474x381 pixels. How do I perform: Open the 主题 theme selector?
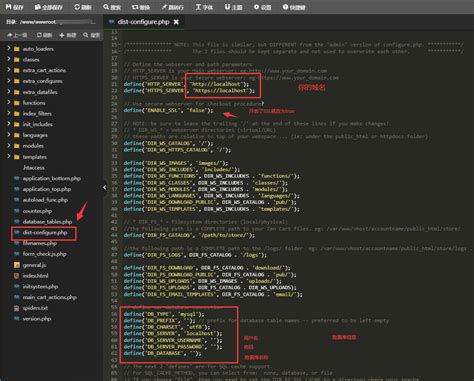[233, 7]
